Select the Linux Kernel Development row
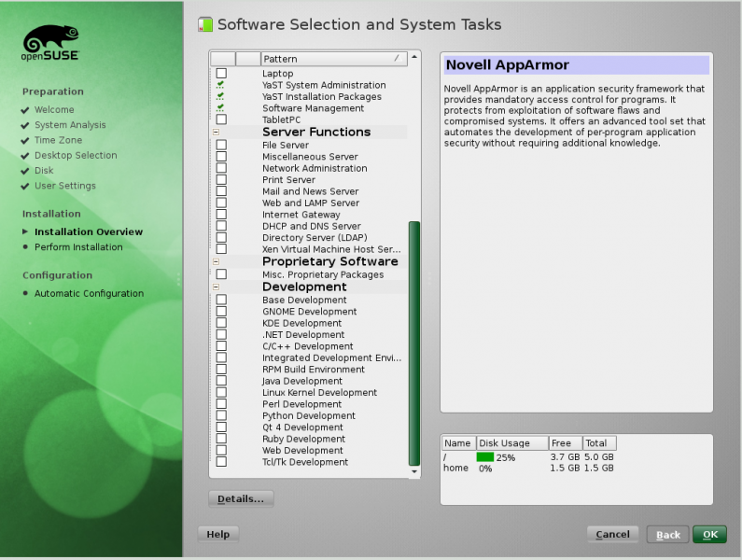The width and height of the screenshot is (742, 560). tap(319, 393)
